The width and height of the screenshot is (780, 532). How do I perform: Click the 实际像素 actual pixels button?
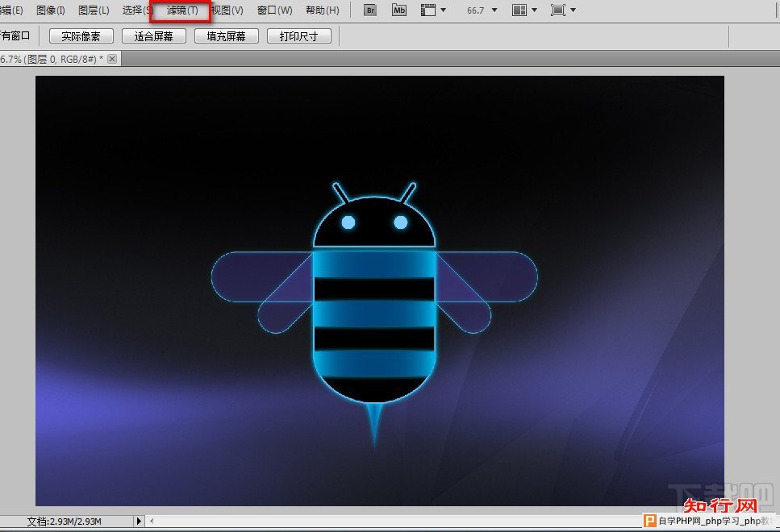pos(81,36)
